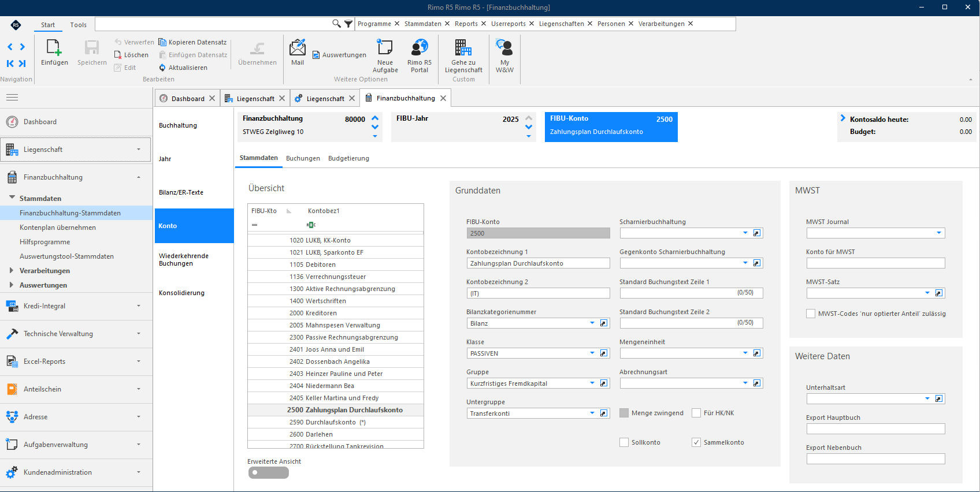
Task: Jump to last record navigation arrow
Action: [x=23, y=64]
